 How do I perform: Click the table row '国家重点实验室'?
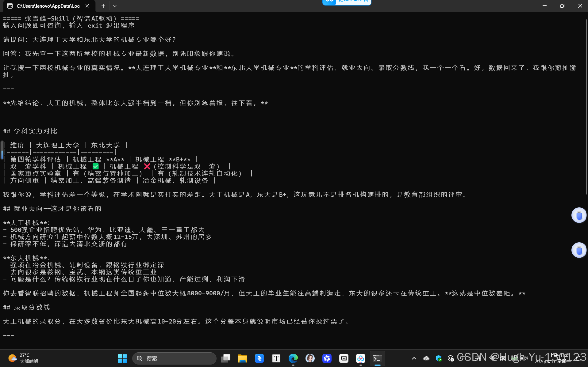(x=128, y=173)
